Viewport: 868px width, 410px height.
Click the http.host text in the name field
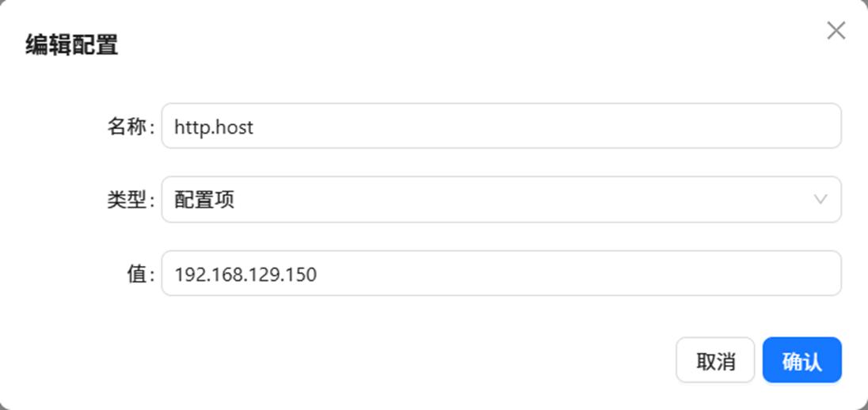click(214, 127)
